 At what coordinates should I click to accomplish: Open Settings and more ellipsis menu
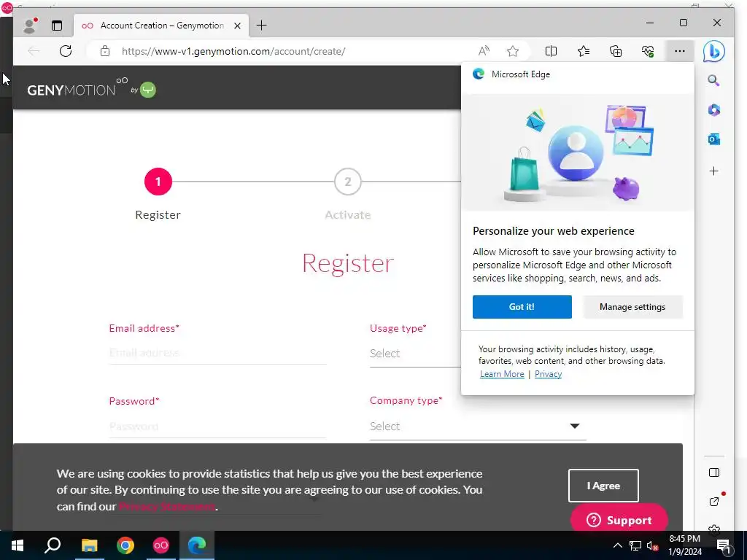[680, 51]
